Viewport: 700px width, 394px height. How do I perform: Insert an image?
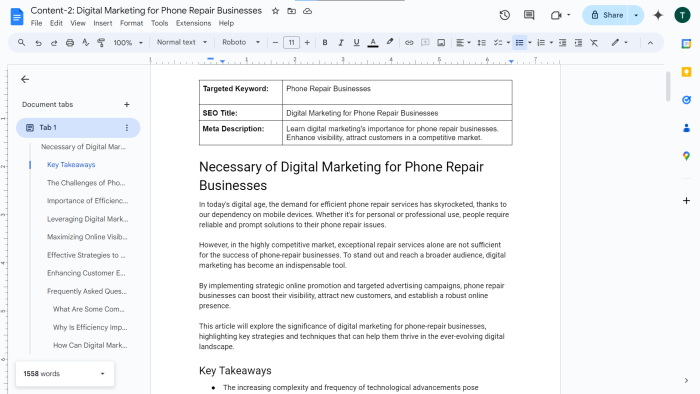click(x=441, y=43)
